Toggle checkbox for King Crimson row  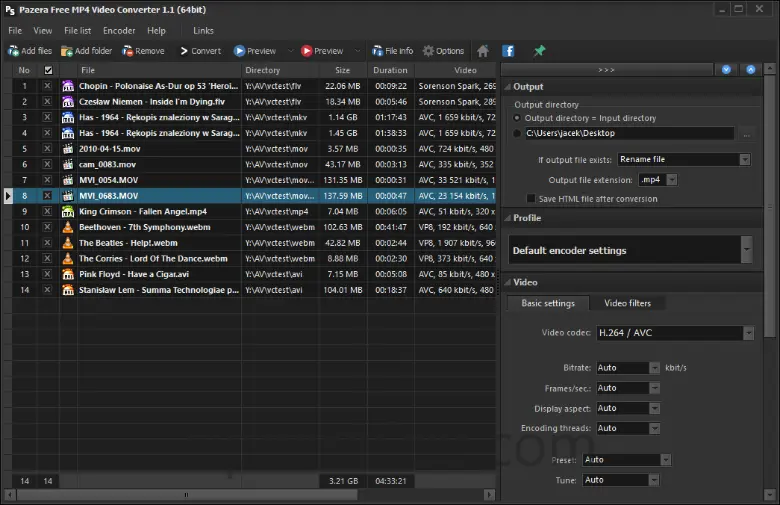click(47, 211)
